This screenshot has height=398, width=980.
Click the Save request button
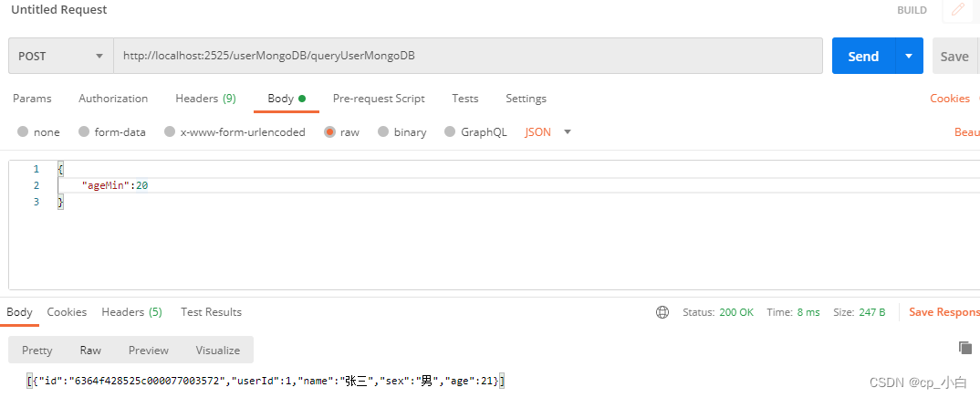pyautogui.click(x=954, y=57)
